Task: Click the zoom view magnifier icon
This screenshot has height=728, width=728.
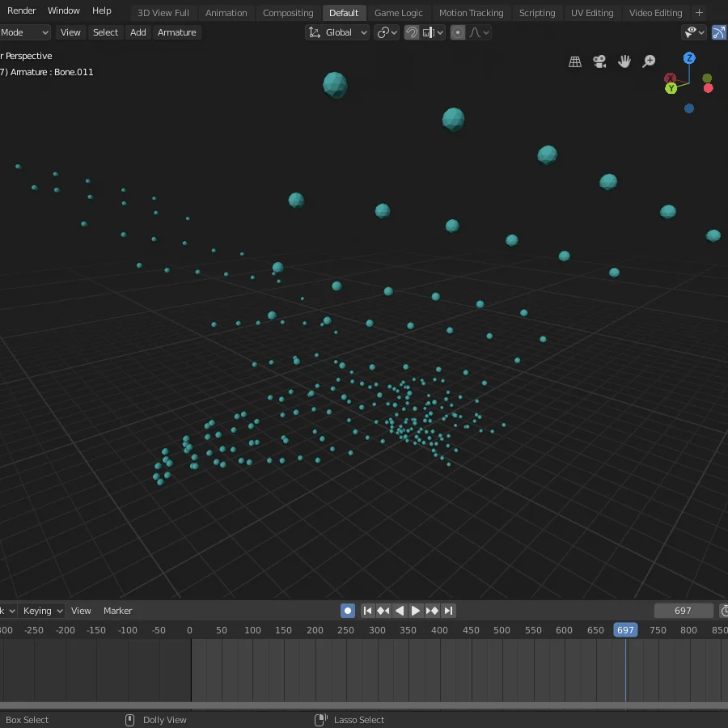Action: [649, 61]
